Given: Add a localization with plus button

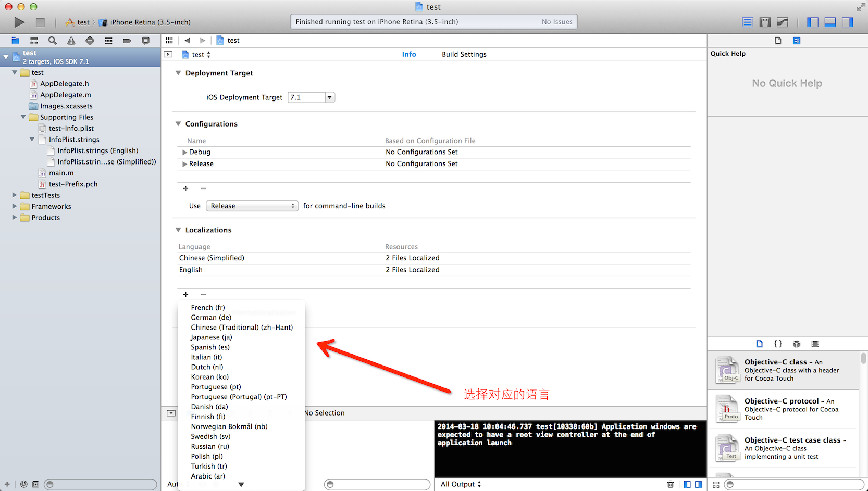Looking at the screenshot, I should point(185,295).
